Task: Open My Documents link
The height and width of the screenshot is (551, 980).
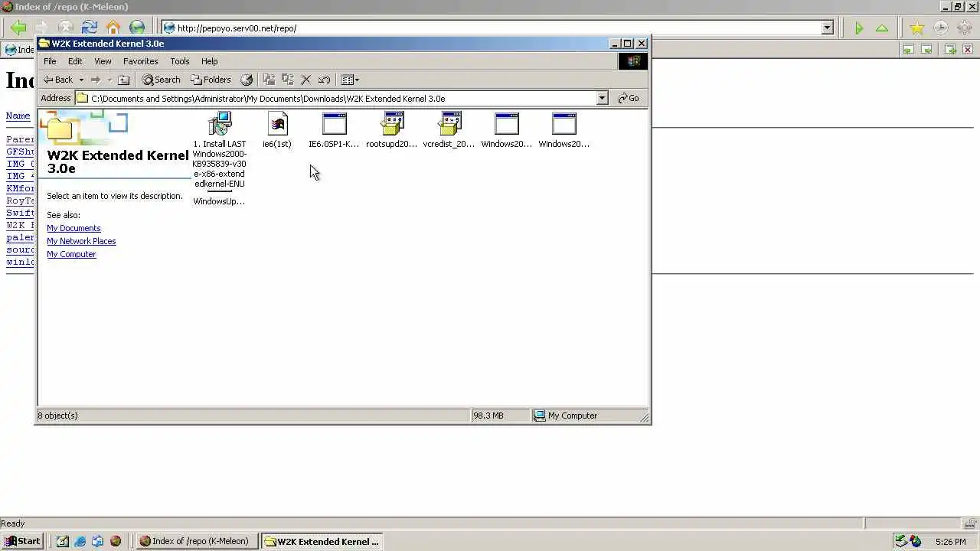Action: (x=73, y=228)
